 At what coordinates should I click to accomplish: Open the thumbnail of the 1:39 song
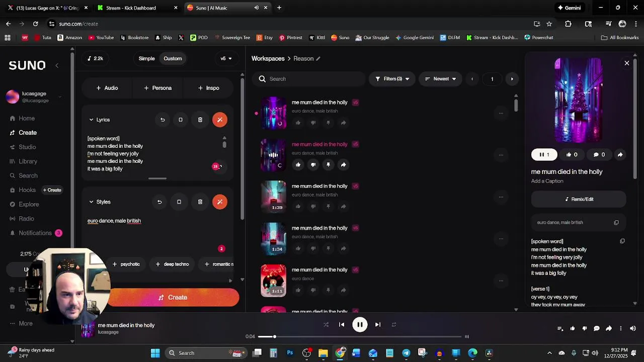(x=273, y=197)
